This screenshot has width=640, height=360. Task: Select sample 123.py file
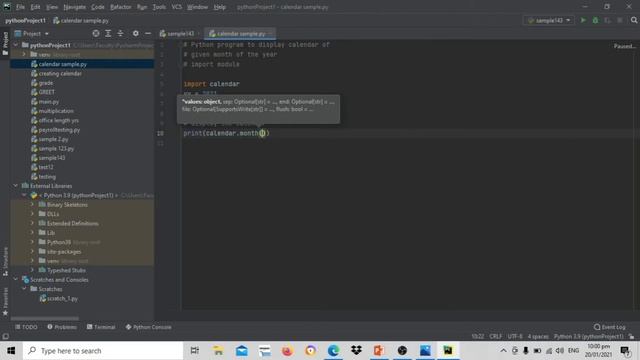point(56,149)
